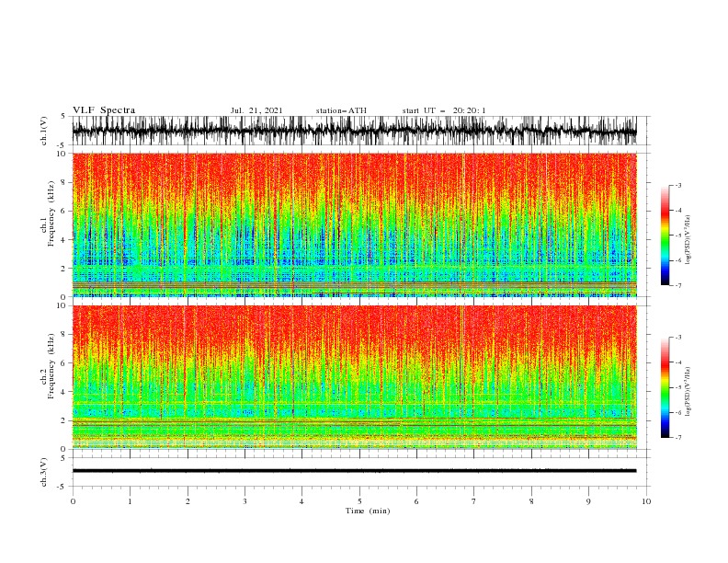Viewport: 728px width, 563px height.
Task: Click the "-5" tick on ch.1 color bar
Action: [677, 236]
